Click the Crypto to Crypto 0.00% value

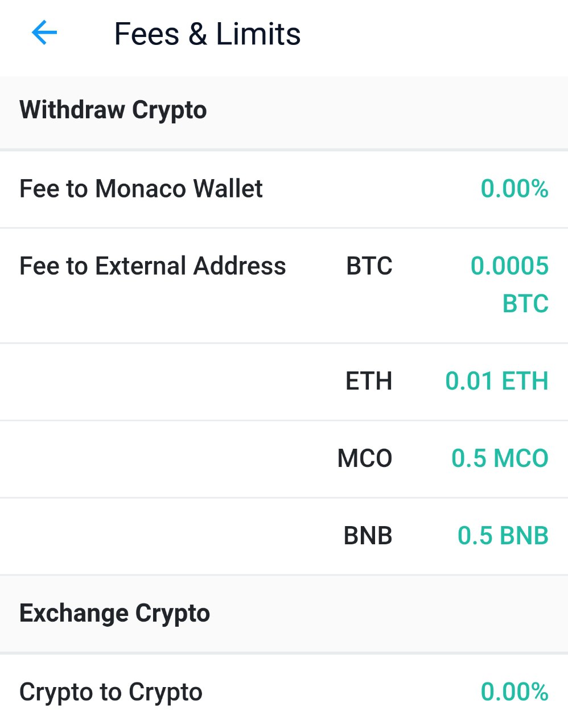(x=514, y=692)
